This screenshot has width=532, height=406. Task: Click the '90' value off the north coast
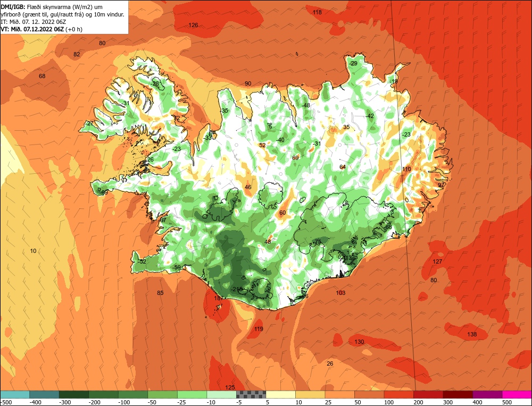point(248,84)
